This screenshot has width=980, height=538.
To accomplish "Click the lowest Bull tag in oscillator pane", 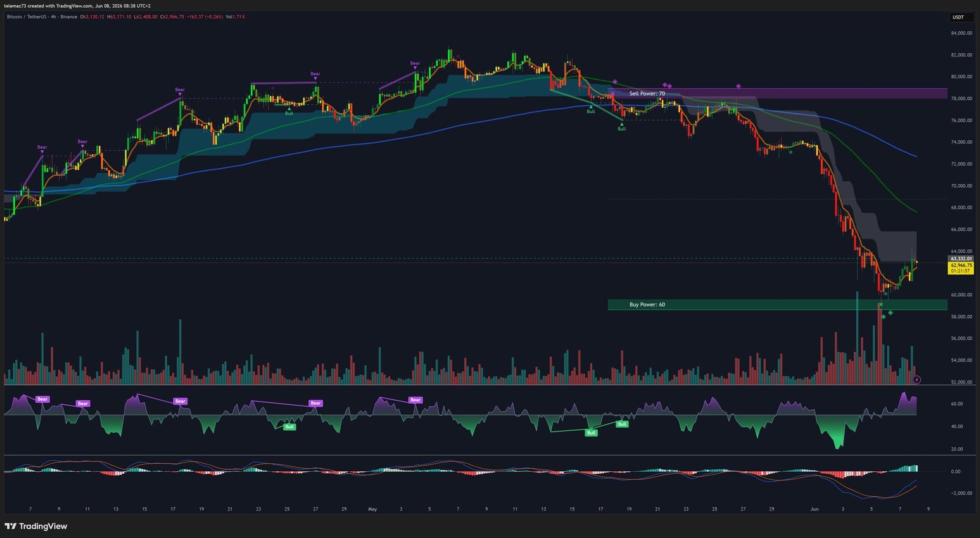I will click(591, 433).
